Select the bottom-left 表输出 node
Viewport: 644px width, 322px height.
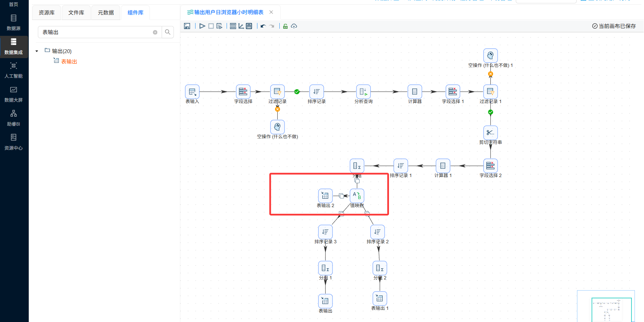click(325, 301)
